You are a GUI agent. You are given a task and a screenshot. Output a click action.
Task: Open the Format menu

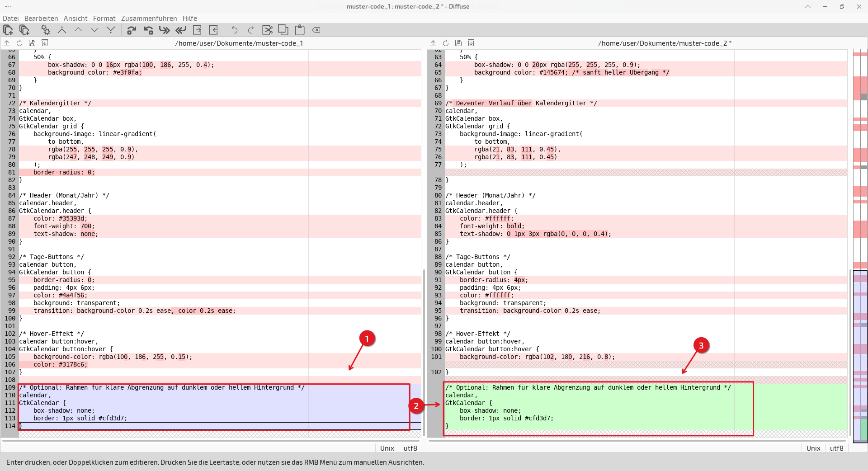pos(104,19)
